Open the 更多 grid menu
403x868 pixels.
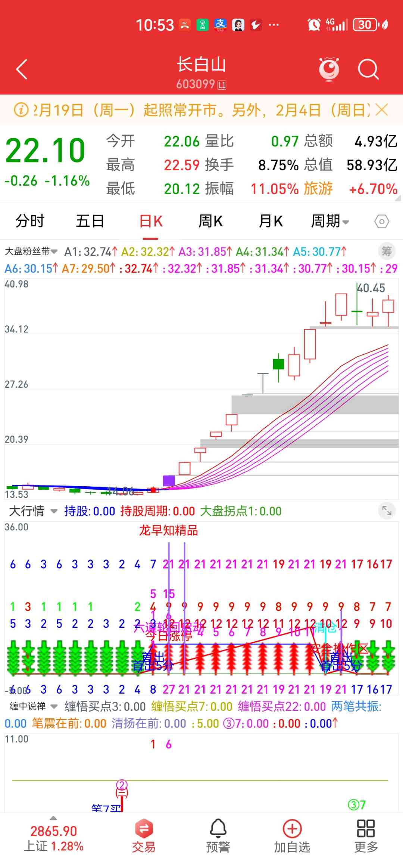point(366,837)
